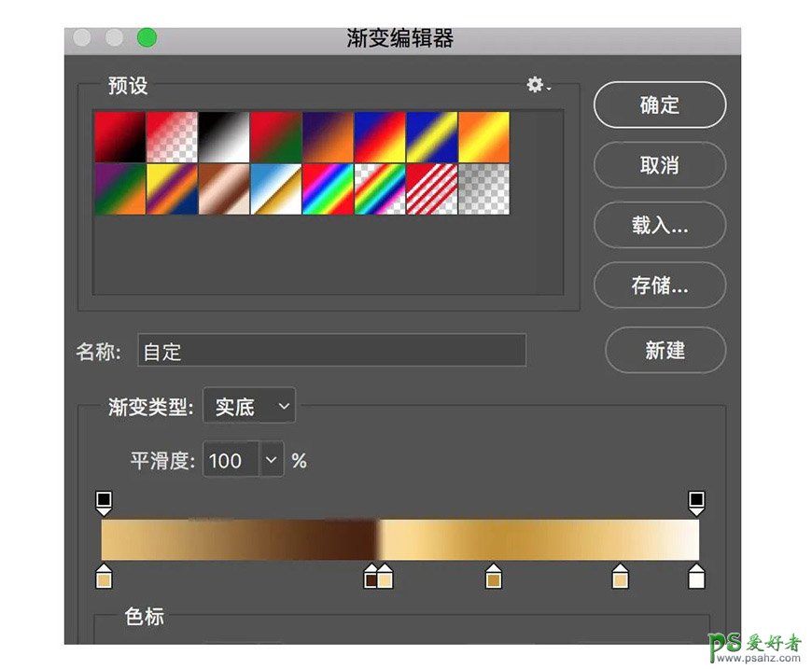Open the 渐变类型 dropdown
Image resolution: width=812 pixels, height=669 pixels.
[x=249, y=406]
